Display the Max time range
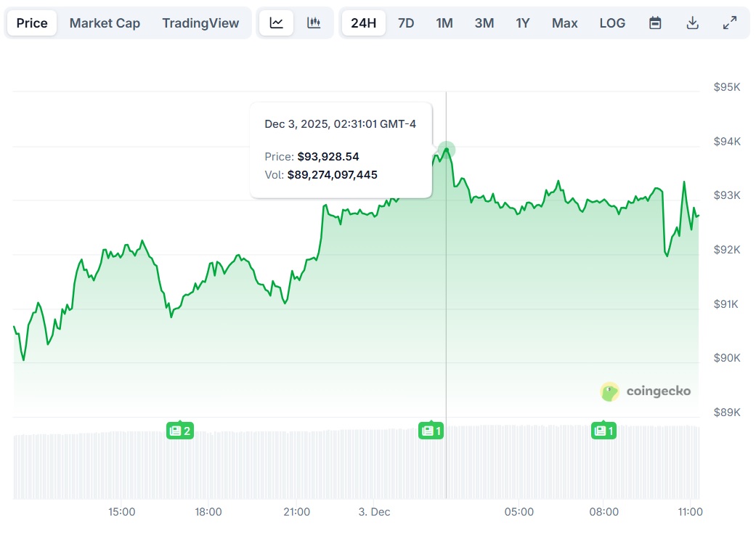This screenshot has width=756, height=533. tap(564, 23)
